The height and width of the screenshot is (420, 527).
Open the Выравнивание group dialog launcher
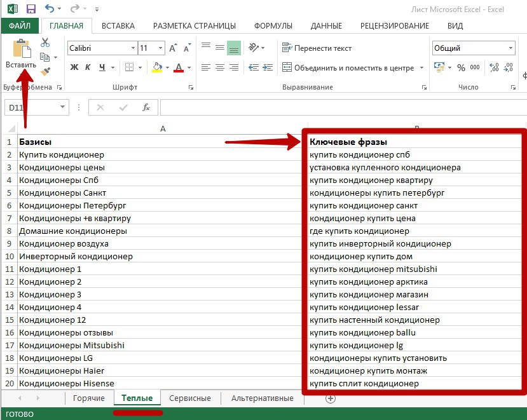pyautogui.click(x=424, y=87)
